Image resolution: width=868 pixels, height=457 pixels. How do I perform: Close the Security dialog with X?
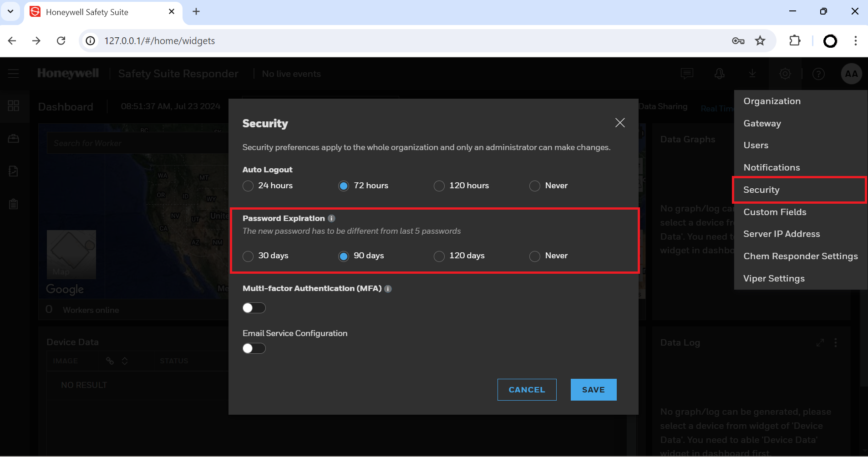[x=620, y=123]
